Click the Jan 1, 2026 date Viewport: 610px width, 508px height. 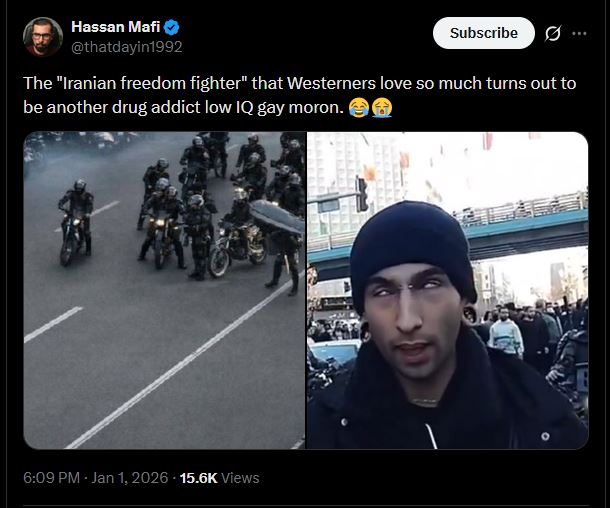coord(130,478)
